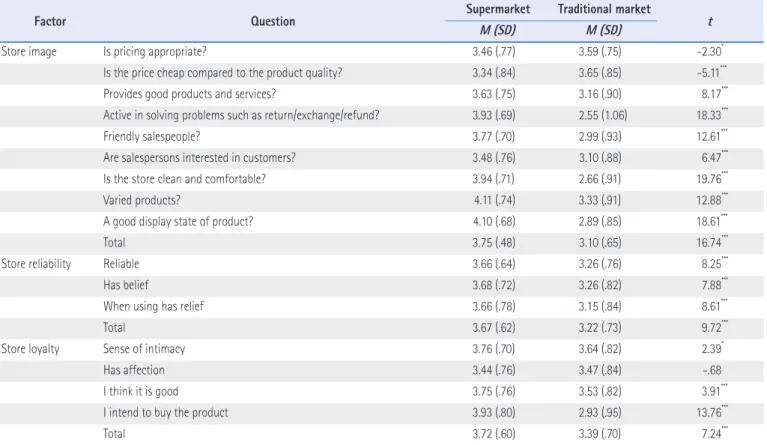Click the traditional market value '3.26 (.82)'
Image resolution: width=767 pixels, height=445 pixels.
600,285
